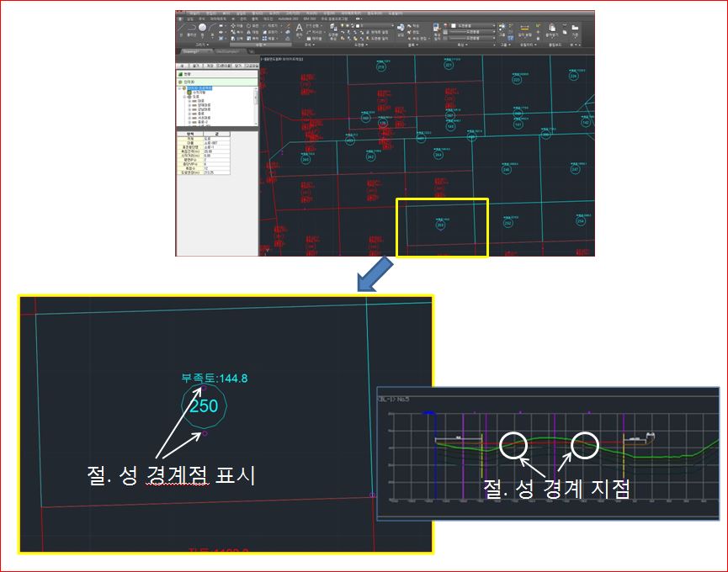
Task: Click the Measure tool in Utilities panel
Action: tap(524, 29)
